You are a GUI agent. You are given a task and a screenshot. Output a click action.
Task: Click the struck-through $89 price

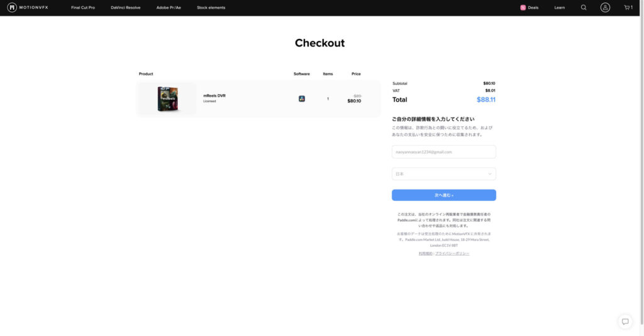pyautogui.click(x=357, y=96)
